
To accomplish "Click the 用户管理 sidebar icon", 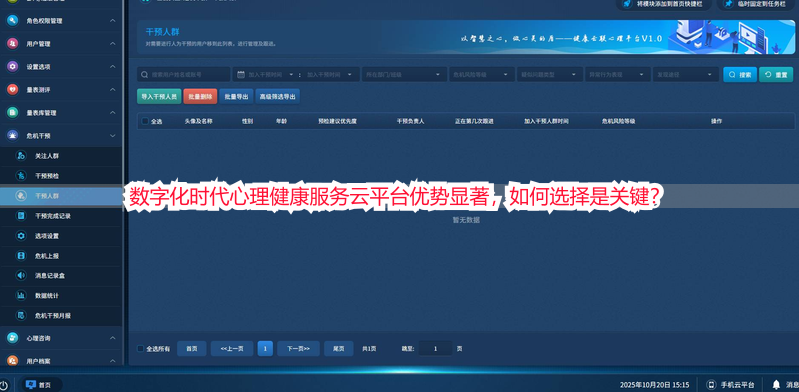I will point(13,44).
